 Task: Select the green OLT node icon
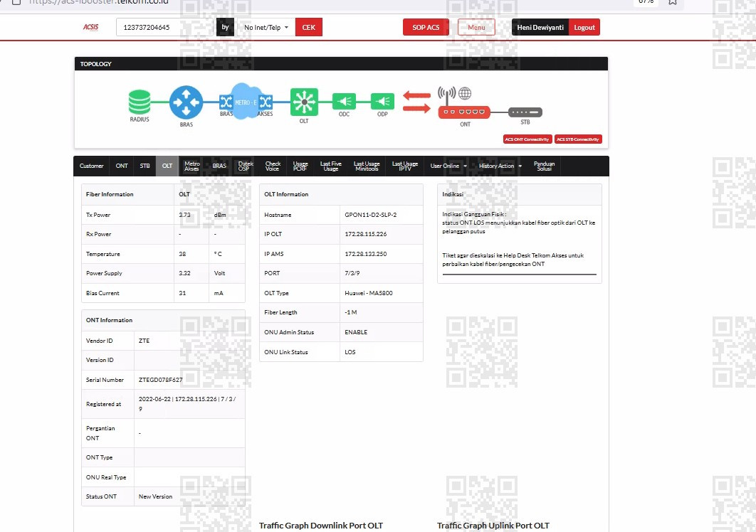(x=304, y=102)
